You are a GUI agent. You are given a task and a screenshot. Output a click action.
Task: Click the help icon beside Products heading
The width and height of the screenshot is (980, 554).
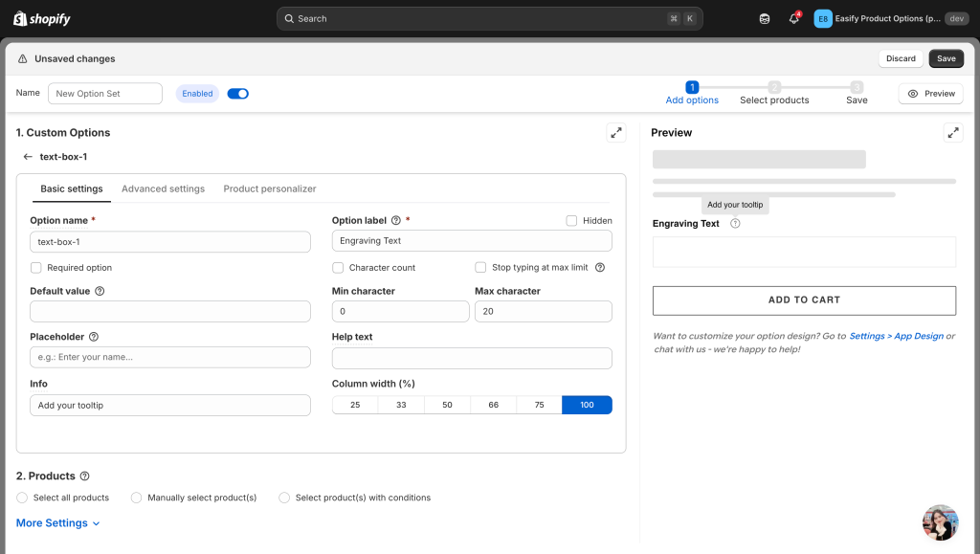coord(85,476)
